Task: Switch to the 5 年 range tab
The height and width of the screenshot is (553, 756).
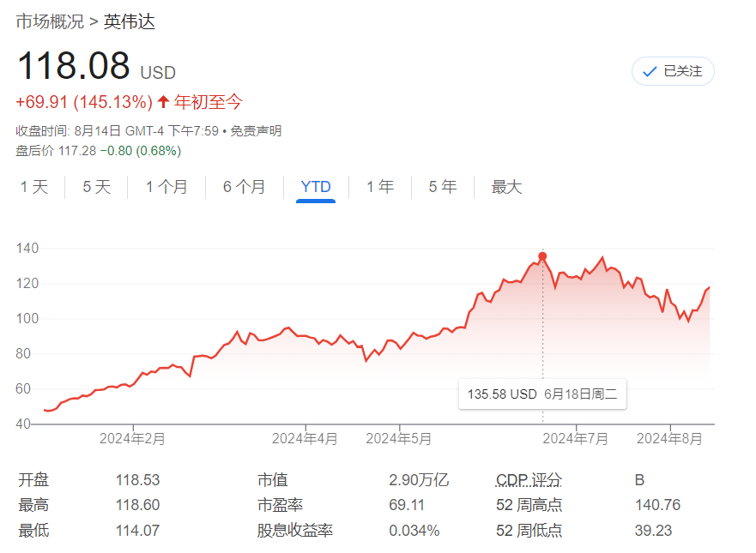Action: tap(443, 187)
